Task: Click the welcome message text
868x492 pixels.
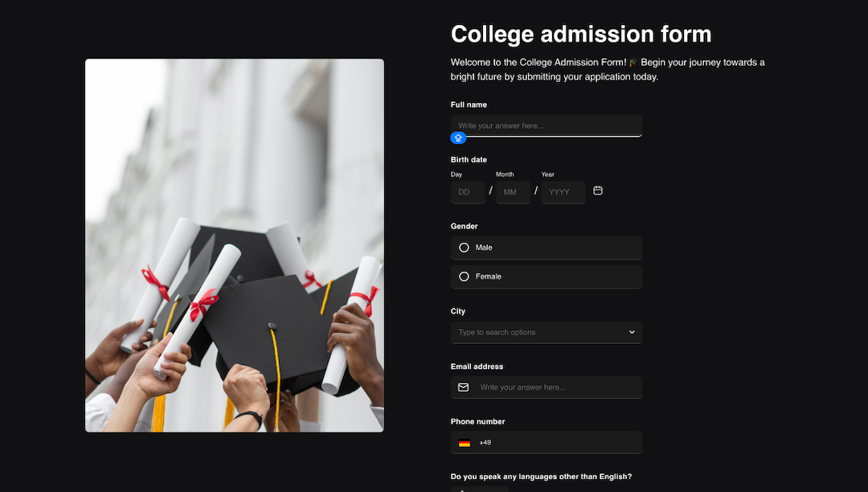Action: click(607, 69)
